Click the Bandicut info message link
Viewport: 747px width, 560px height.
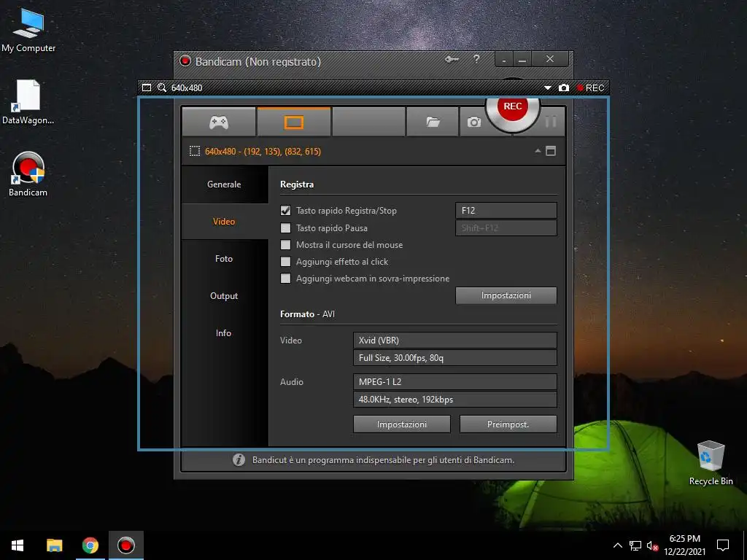[383, 460]
